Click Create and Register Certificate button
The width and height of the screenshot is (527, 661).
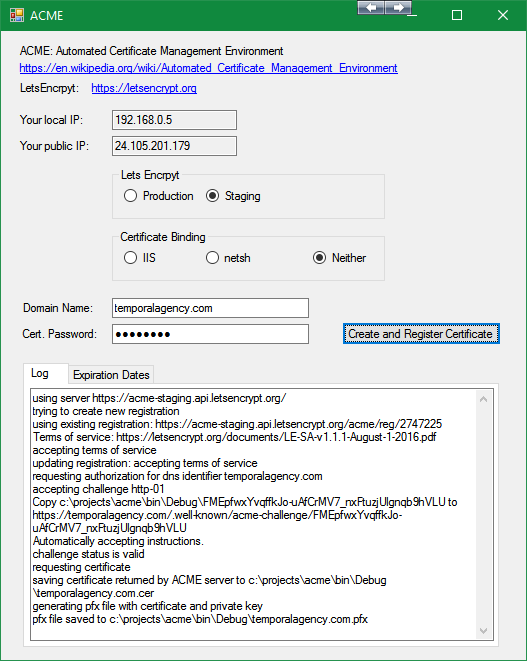pyautogui.click(x=421, y=334)
